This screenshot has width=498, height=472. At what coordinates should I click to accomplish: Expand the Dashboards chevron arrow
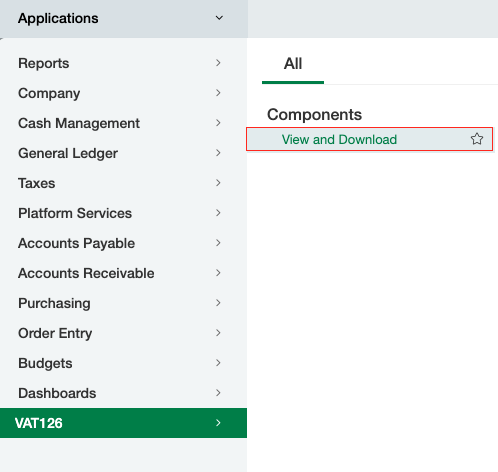(x=218, y=393)
